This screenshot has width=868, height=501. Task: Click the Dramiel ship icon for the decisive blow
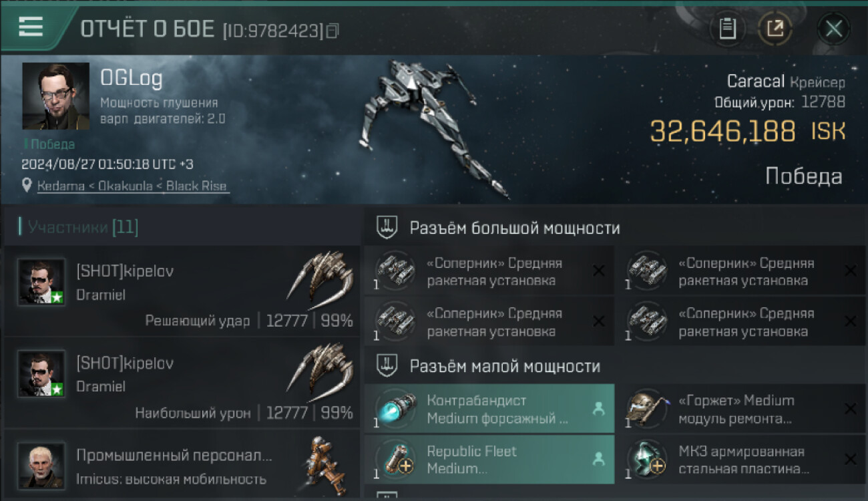(320, 276)
